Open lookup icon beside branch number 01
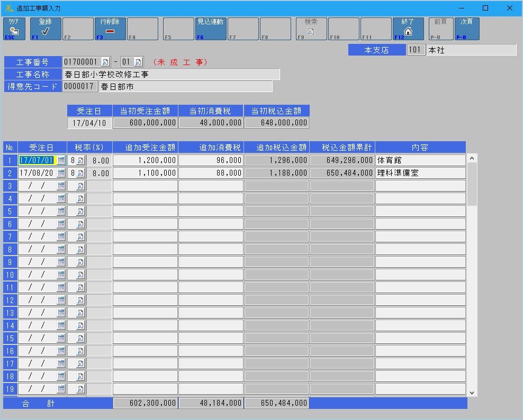Viewport: 523px width, 420px height. pos(138,62)
